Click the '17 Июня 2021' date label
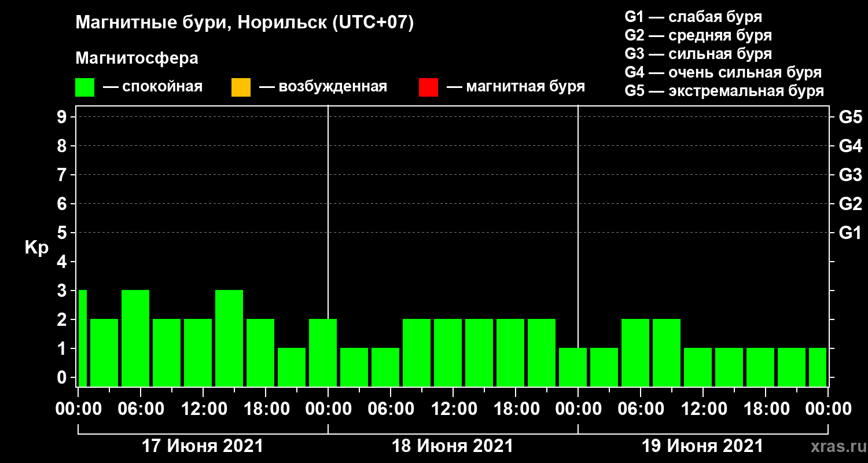 click(x=203, y=446)
